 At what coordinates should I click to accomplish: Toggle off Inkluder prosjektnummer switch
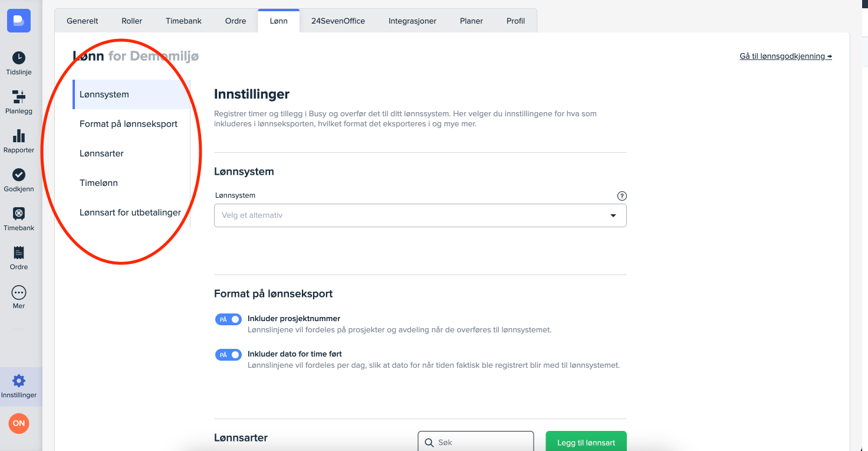(228, 319)
